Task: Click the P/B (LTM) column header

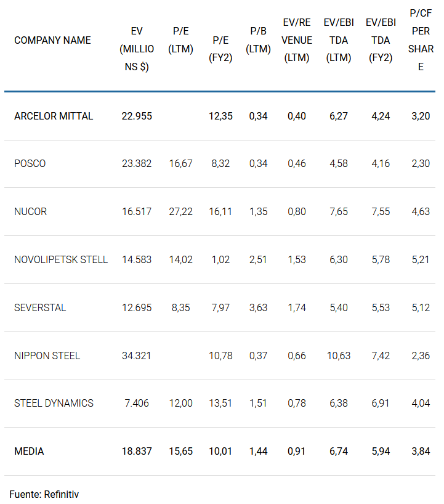Action: 259,40
